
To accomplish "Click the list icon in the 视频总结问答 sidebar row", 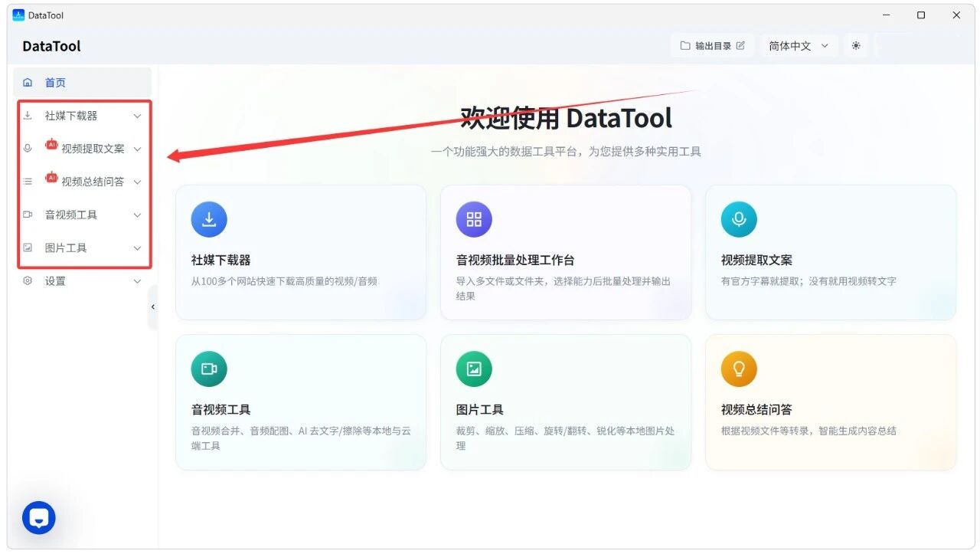I will click(28, 182).
